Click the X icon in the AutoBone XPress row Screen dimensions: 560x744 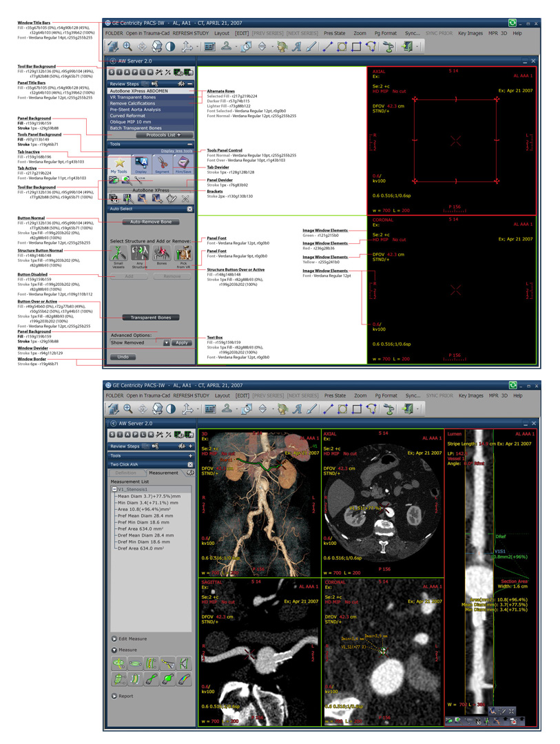click(185, 198)
